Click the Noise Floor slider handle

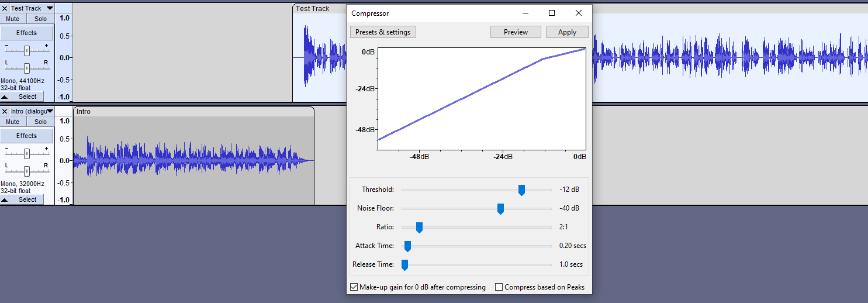(x=500, y=209)
